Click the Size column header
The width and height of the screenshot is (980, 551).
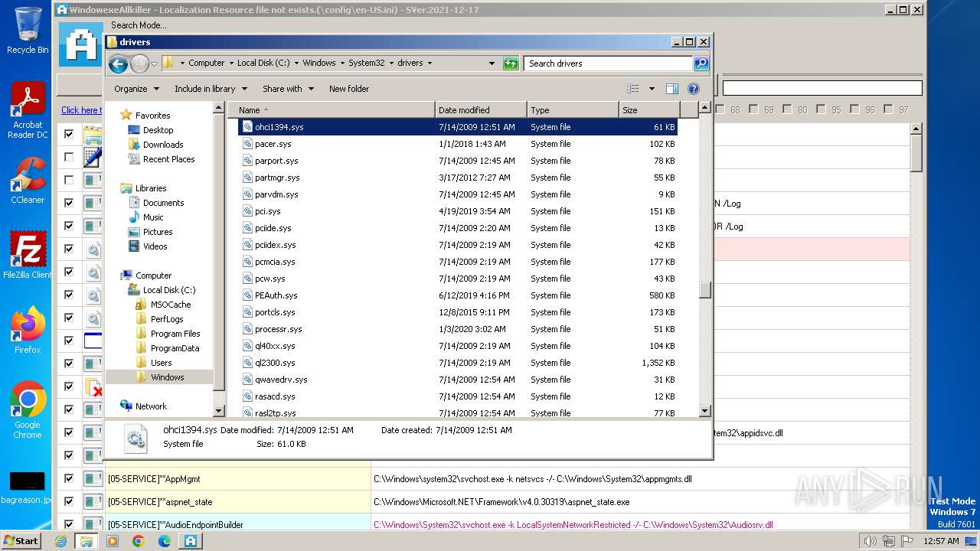click(649, 110)
